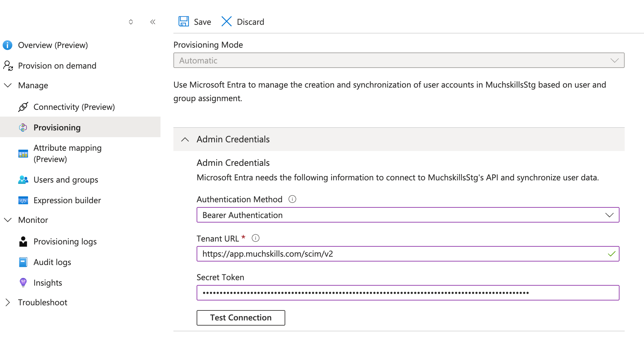
Task: Open Connectivity (Preview) page
Action: (74, 107)
